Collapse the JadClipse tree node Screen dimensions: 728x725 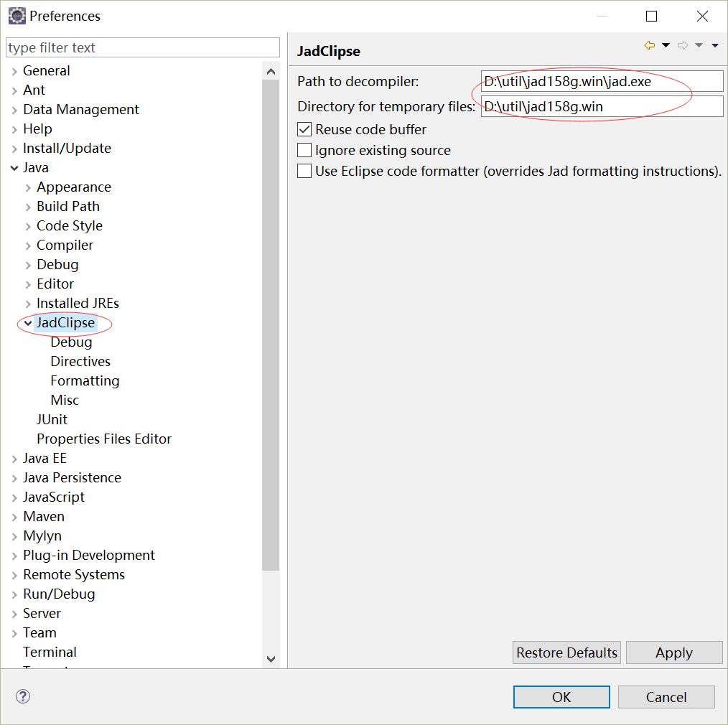[28, 323]
